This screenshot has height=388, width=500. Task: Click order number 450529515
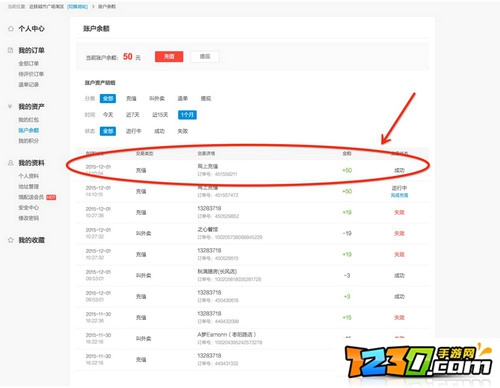coord(218,258)
